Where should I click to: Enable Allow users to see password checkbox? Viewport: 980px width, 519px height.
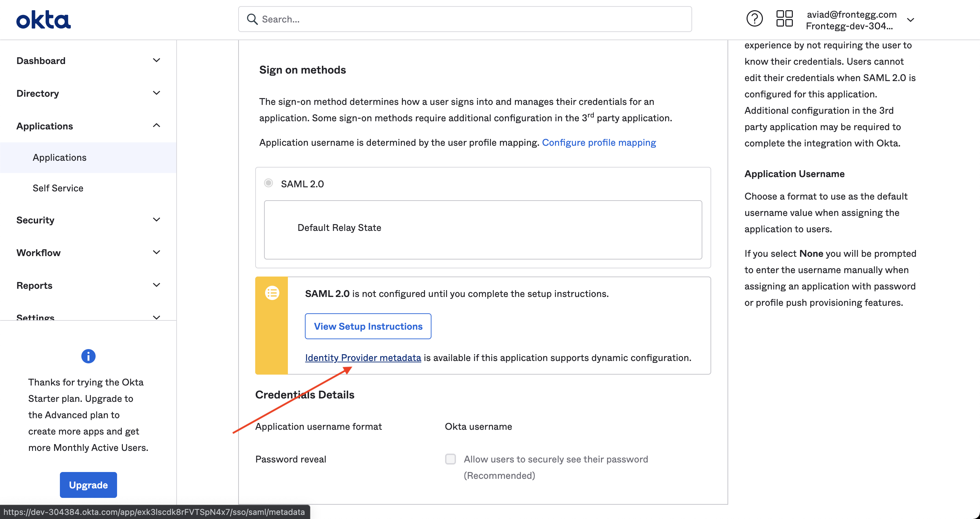tap(451, 459)
